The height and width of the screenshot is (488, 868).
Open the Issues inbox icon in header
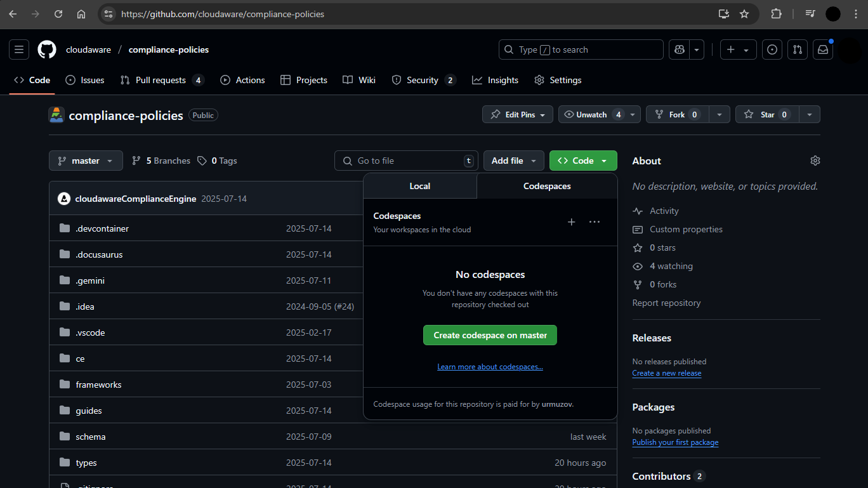(x=772, y=49)
